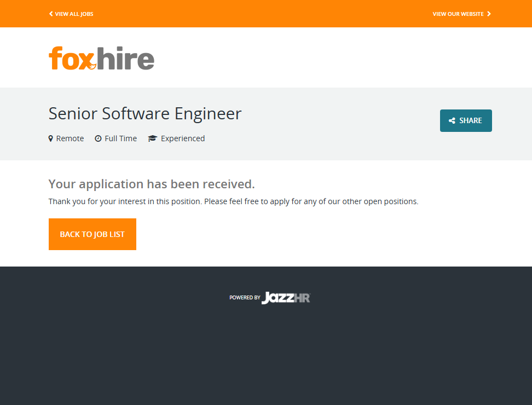Go back using Back to Job List button
The image size is (532, 405).
(92, 234)
